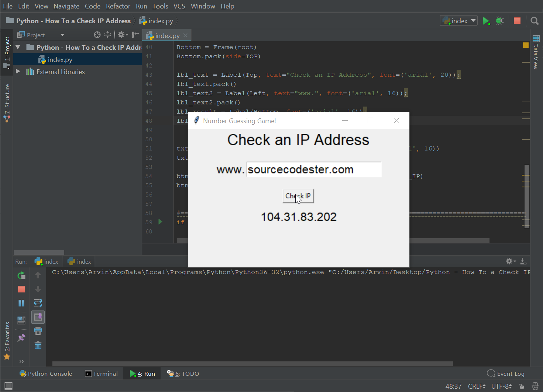Image resolution: width=543 pixels, height=392 pixels.
Task: Start debugging using the bug icon
Action: click(500, 21)
